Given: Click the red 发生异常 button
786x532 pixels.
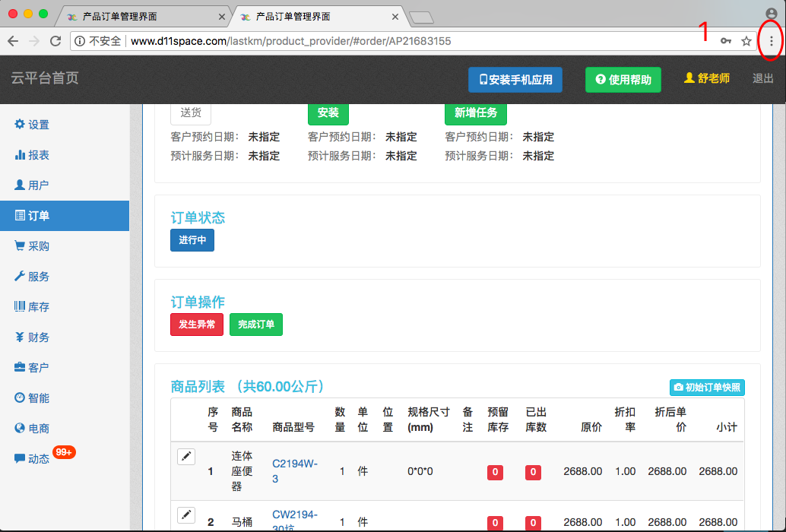Looking at the screenshot, I should click(197, 325).
